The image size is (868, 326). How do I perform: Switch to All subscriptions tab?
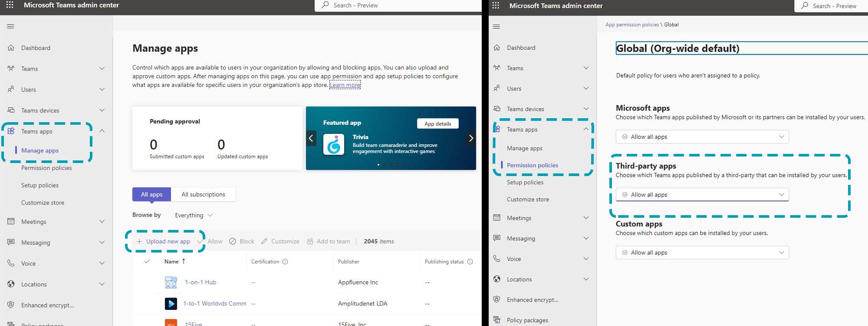coord(203,194)
